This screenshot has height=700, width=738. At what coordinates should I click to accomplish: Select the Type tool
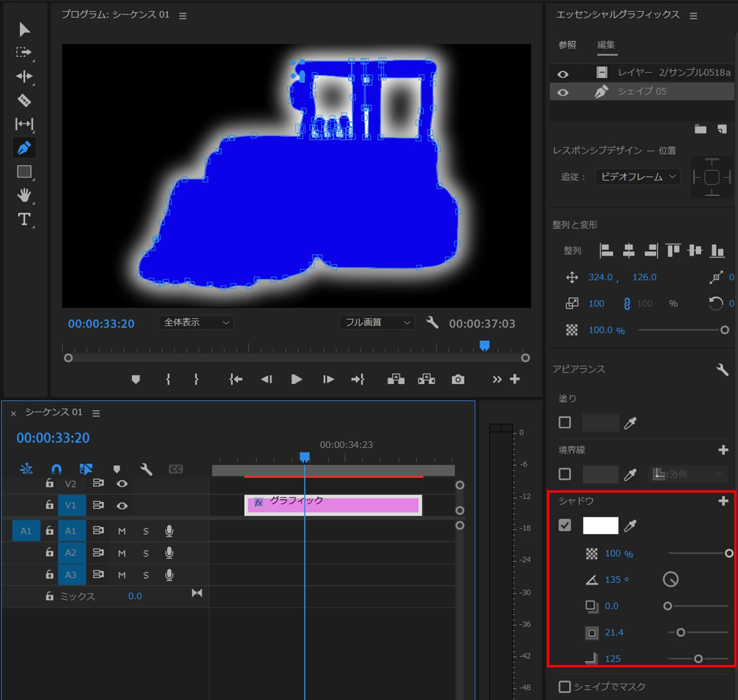coord(24,219)
